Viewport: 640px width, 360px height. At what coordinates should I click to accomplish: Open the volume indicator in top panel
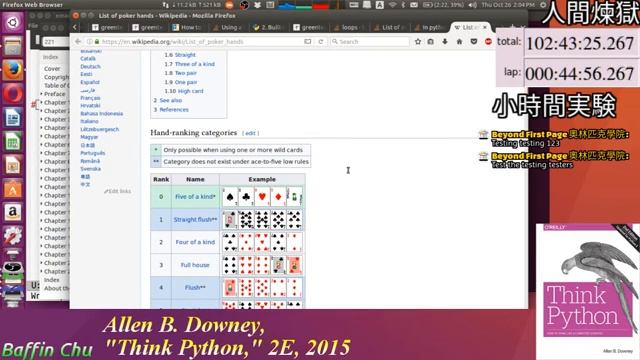tap(473, 5)
